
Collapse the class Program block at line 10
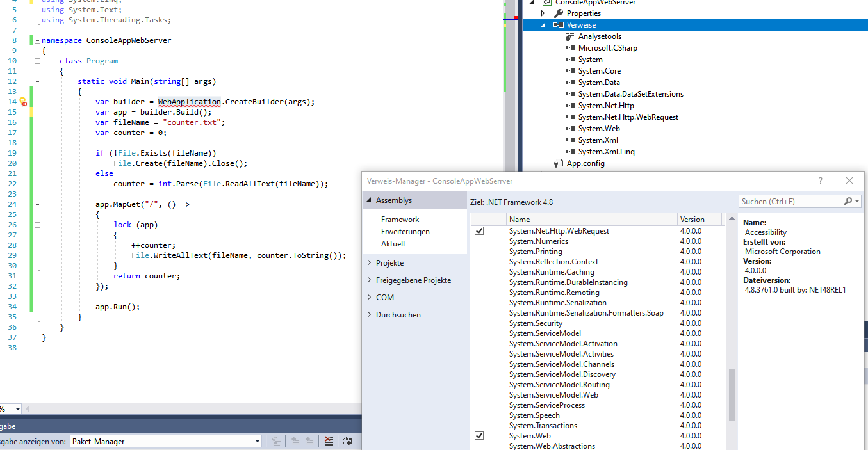pyautogui.click(x=37, y=61)
